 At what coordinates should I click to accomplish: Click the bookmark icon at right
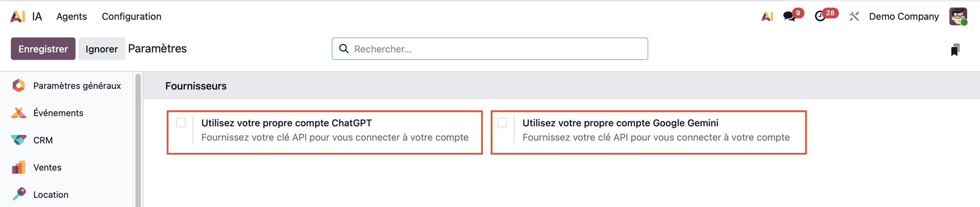[x=955, y=50]
